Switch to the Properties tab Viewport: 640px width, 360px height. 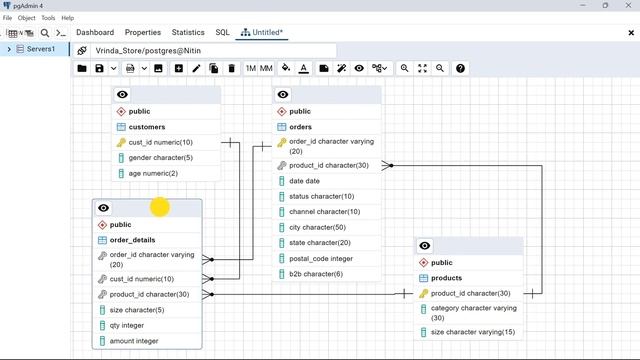coord(143,32)
